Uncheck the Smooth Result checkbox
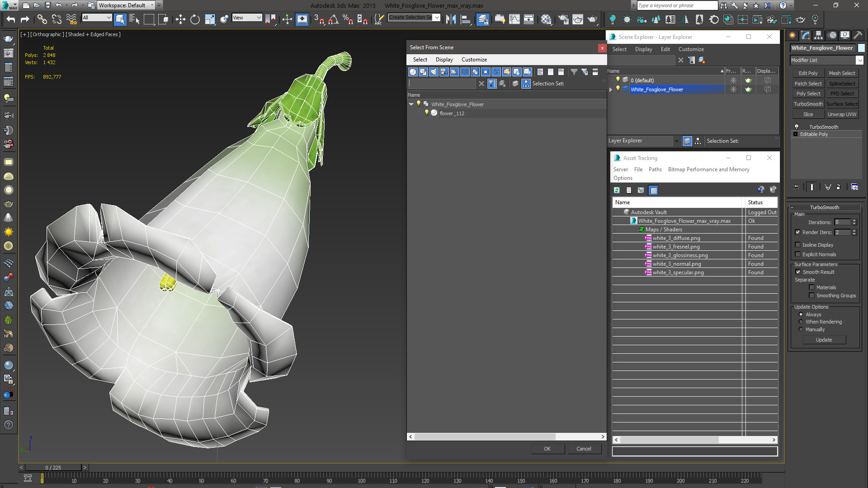The width and height of the screenshot is (868, 488). (798, 272)
